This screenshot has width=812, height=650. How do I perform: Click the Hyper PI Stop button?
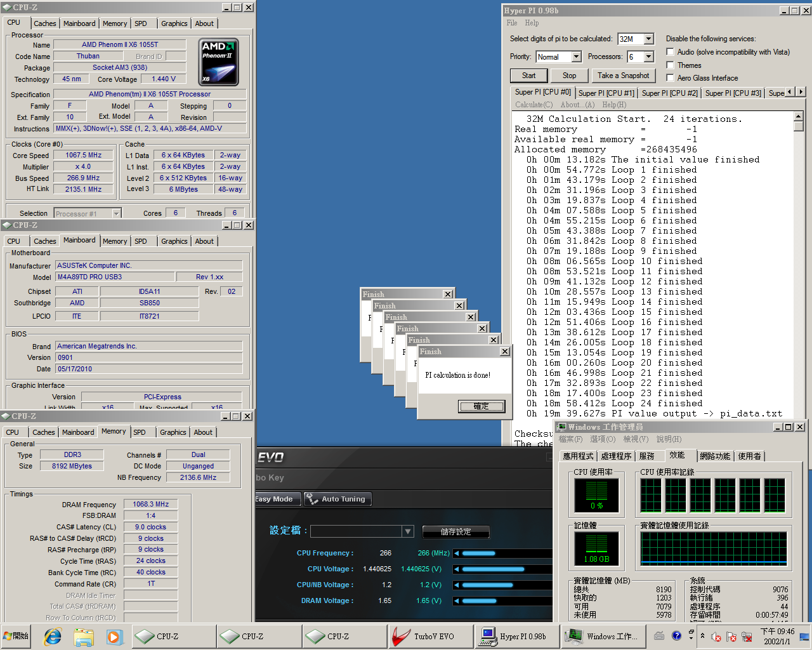[x=569, y=76]
